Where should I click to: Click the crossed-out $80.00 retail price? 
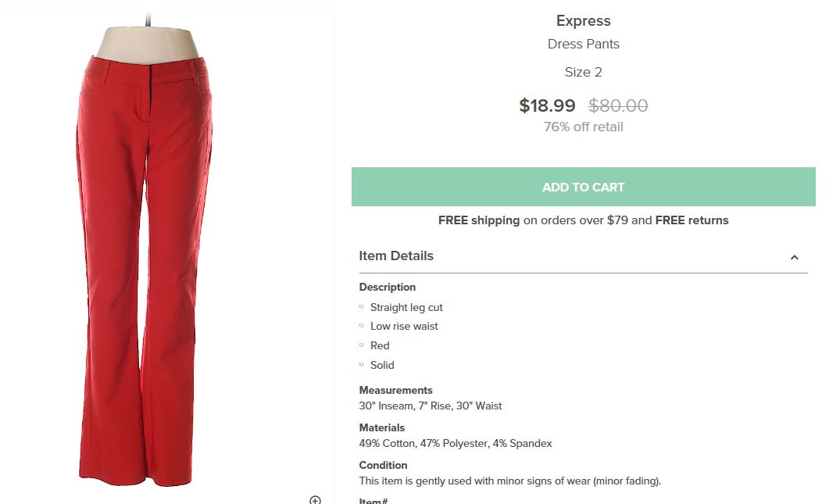pos(617,105)
